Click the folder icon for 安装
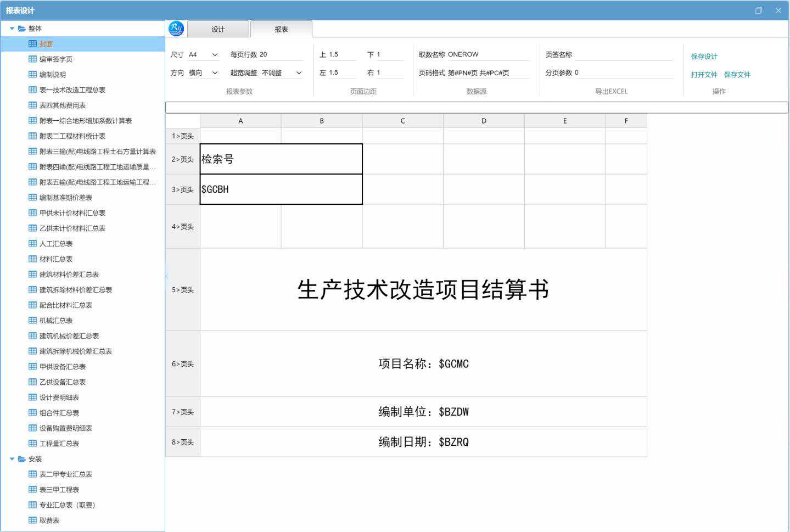This screenshot has height=532, width=790. tap(22, 459)
